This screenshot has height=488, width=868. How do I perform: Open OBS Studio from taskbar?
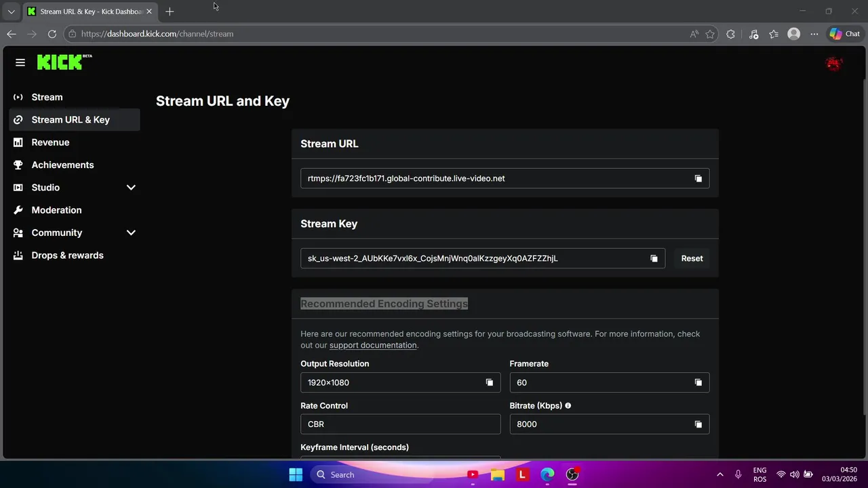[572, 474]
